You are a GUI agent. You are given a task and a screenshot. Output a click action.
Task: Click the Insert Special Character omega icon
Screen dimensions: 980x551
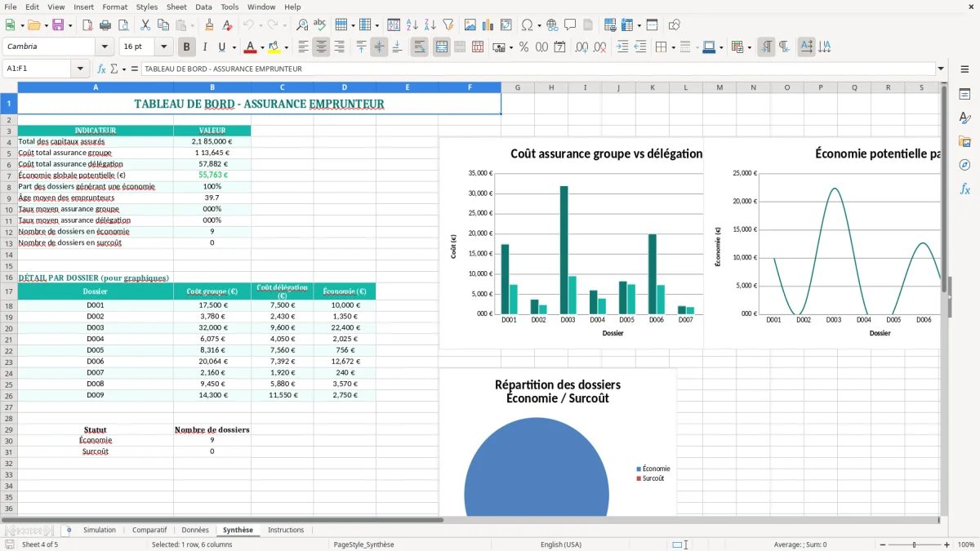(x=527, y=25)
